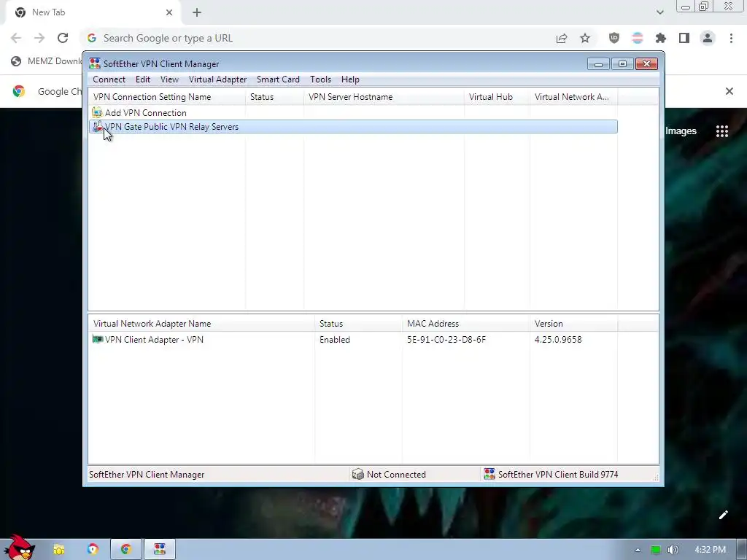Image resolution: width=747 pixels, height=560 pixels.
Task: Click the SoftEther title bar app icon
Action: 95,63
